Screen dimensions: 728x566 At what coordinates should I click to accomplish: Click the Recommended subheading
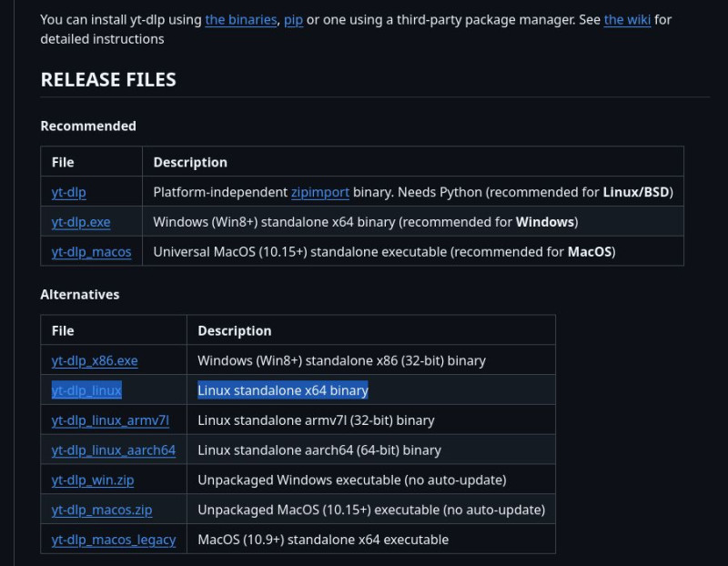click(x=88, y=126)
